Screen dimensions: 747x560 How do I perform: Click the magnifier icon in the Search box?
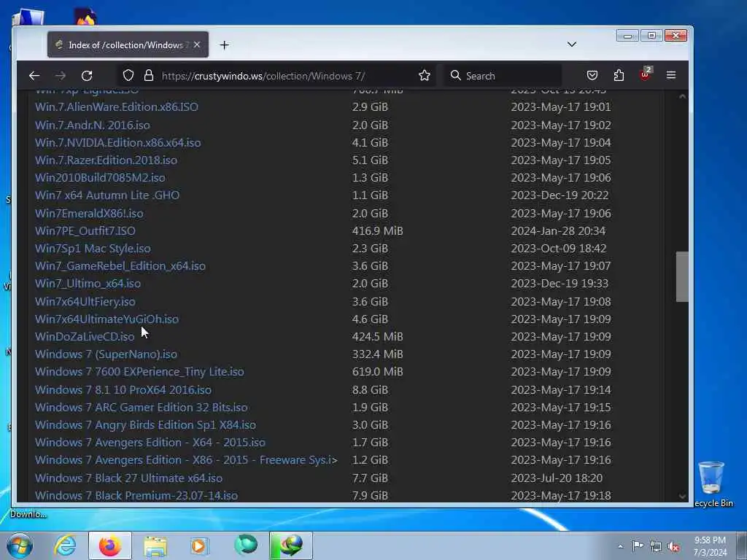point(455,75)
